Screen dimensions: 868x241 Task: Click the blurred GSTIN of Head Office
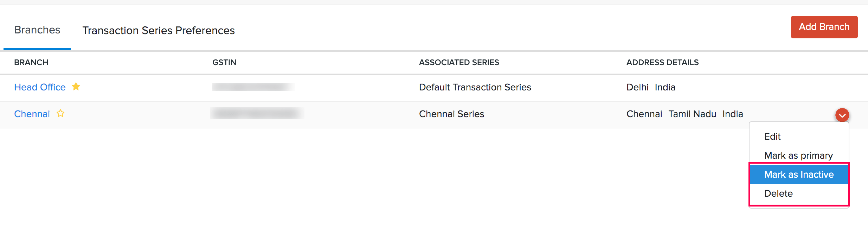[253, 87]
